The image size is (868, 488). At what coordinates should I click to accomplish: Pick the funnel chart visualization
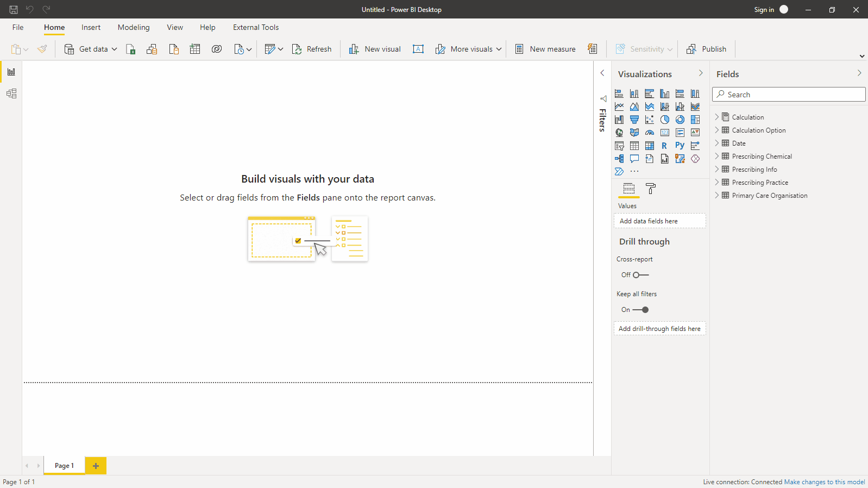[634, 120]
